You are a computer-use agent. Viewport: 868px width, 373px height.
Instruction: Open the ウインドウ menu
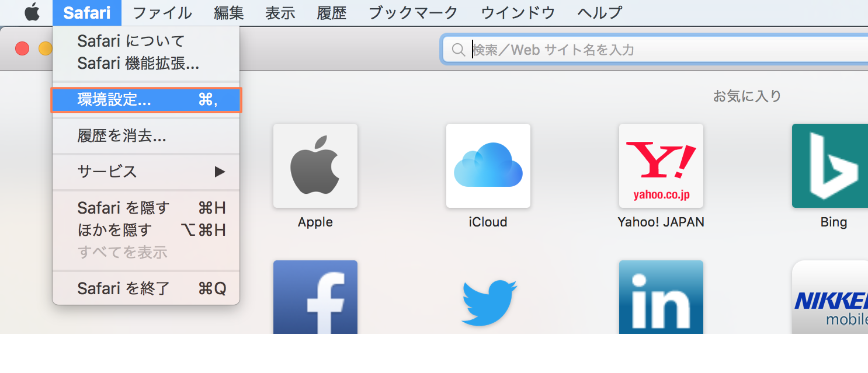click(x=518, y=12)
